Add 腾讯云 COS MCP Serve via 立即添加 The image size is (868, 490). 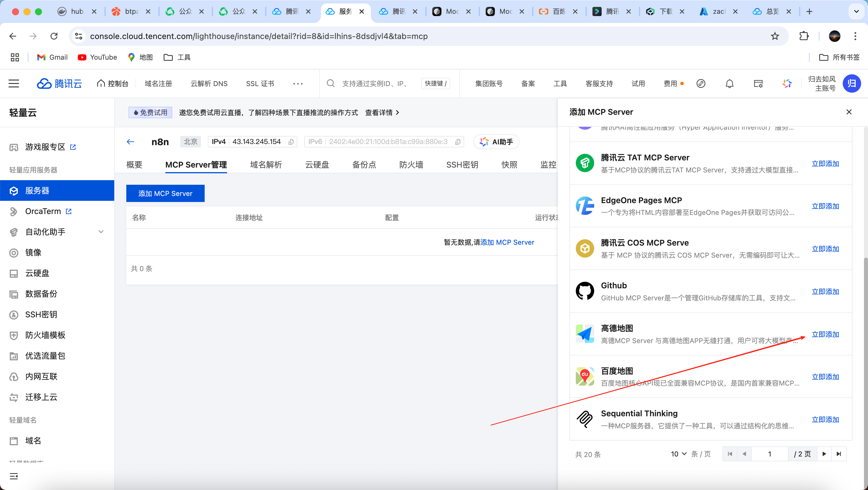pyautogui.click(x=825, y=249)
